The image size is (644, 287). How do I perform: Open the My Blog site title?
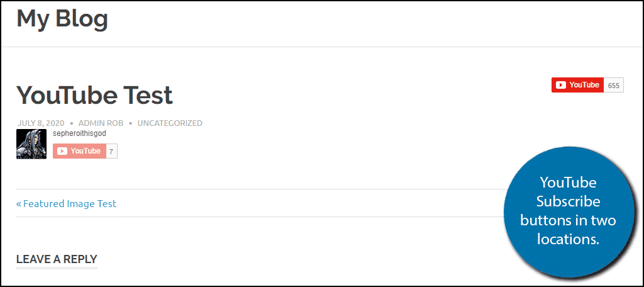click(x=62, y=18)
